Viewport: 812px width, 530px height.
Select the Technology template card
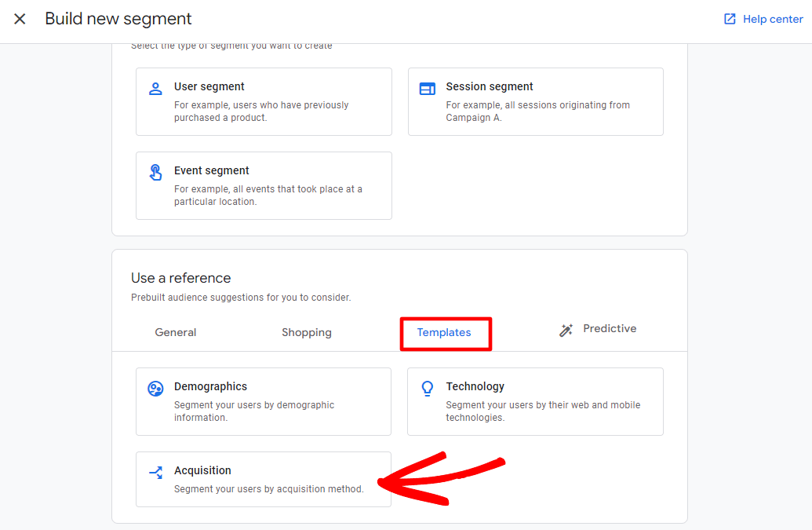(x=535, y=401)
